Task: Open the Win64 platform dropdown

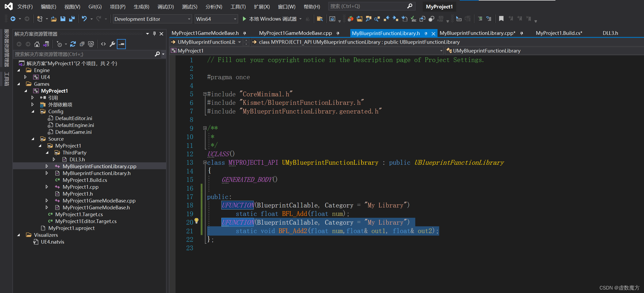Action: [x=216, y=19]
